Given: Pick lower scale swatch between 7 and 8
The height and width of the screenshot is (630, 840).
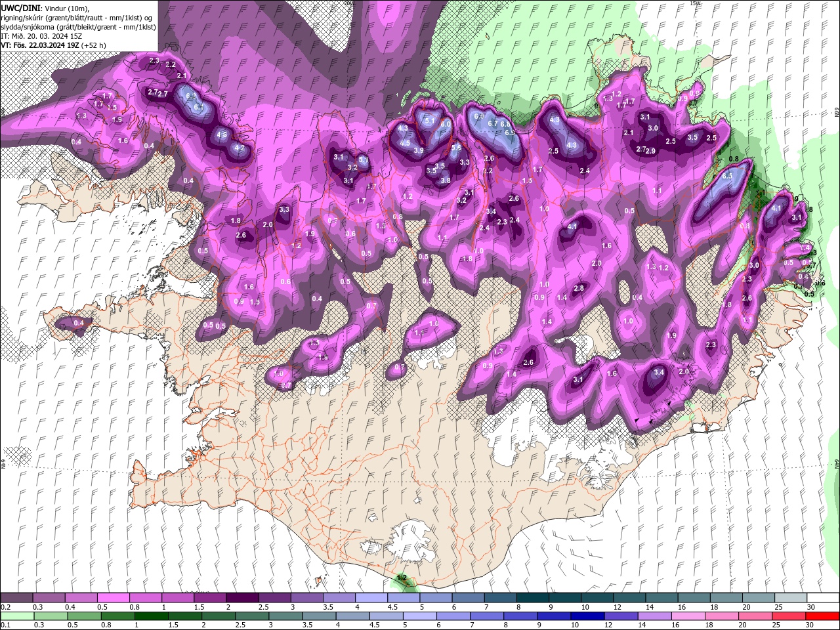Looking at the screenshot, I should (486, 616).
